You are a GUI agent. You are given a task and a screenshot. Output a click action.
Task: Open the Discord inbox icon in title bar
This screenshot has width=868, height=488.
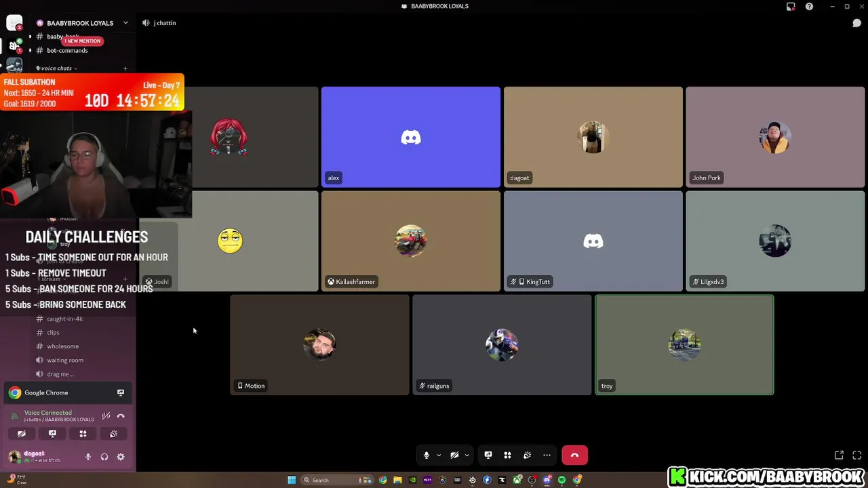pos(791,6)
